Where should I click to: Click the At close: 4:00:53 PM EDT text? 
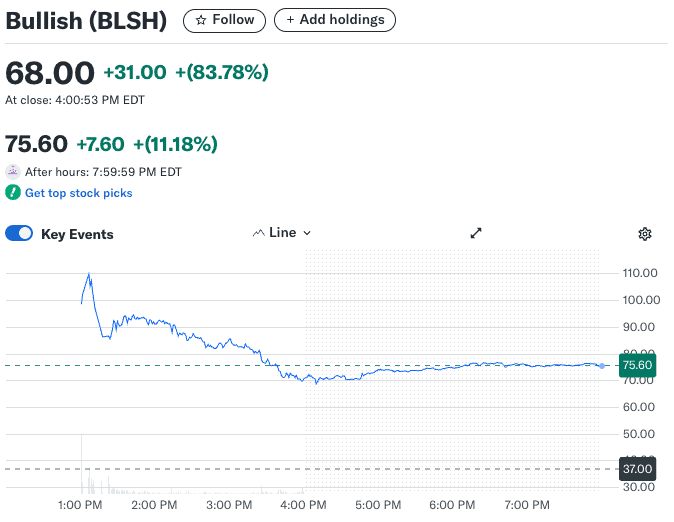click(75, 100)
